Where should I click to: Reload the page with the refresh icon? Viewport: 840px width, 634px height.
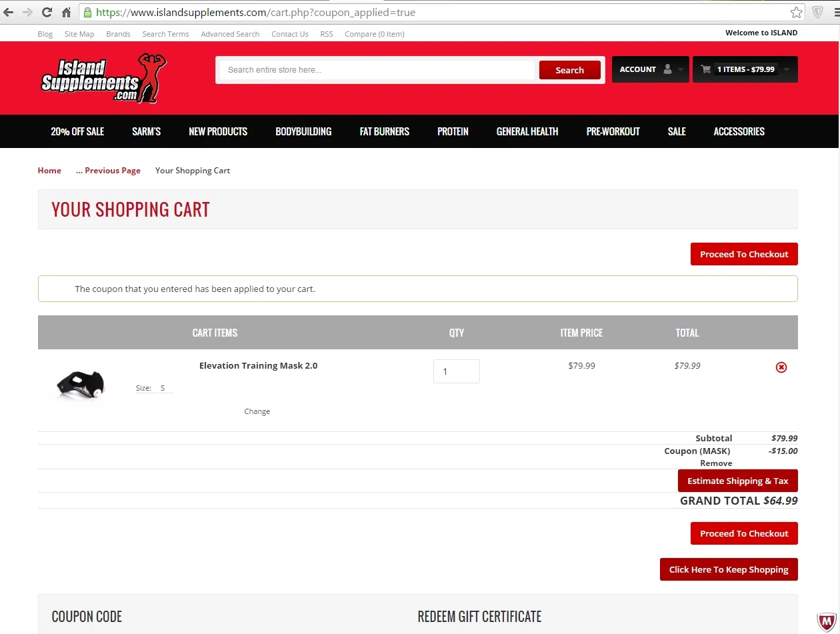[47, 13]
